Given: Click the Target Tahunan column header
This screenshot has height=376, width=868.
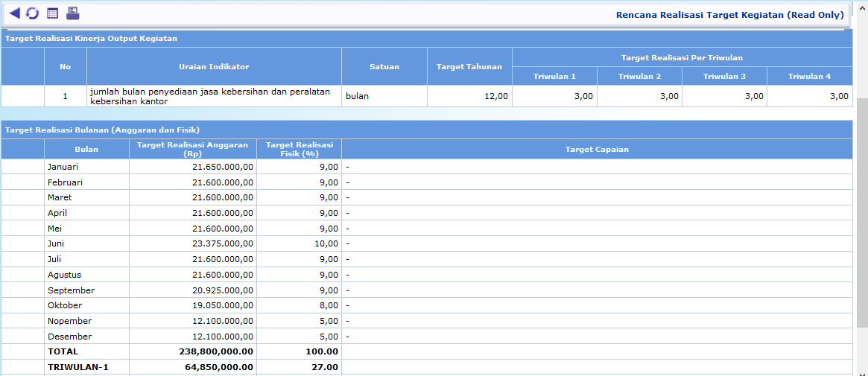Looking at the screenshot, I should point(469,66).
